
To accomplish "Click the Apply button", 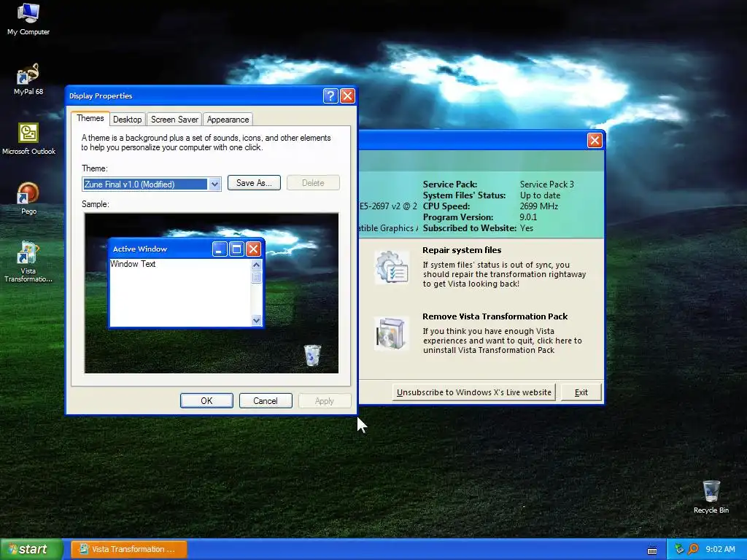I will [x=325, y=401].
